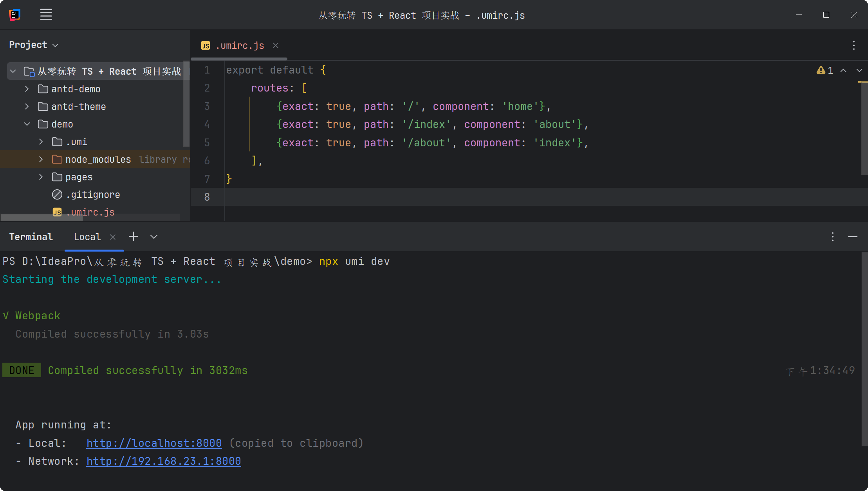The width and height of the screenshot is (868, 491).
Task: Select the Local terminal tab
Action: (87, 237)
